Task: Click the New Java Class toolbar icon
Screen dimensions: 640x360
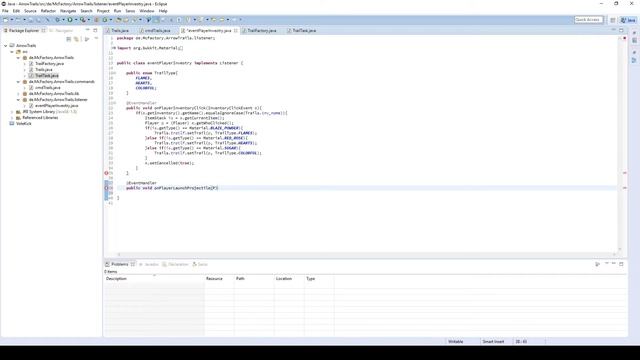Action: (x=105, y=20)
